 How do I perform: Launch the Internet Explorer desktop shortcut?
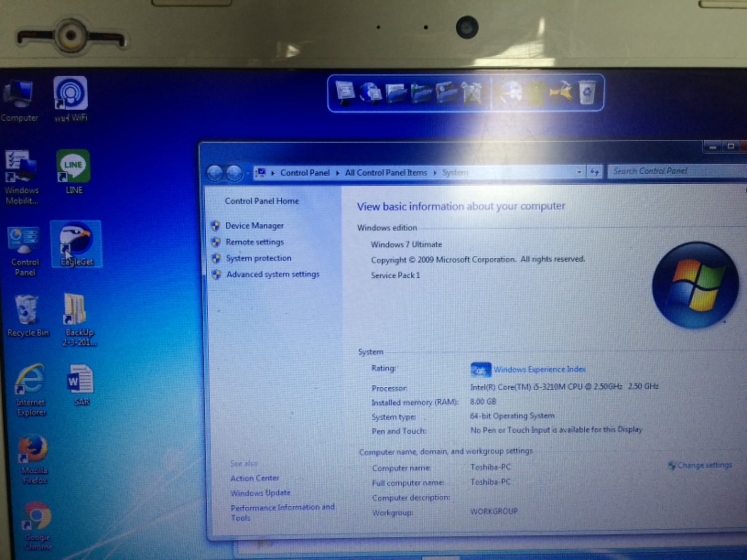(x=30, y=390)
